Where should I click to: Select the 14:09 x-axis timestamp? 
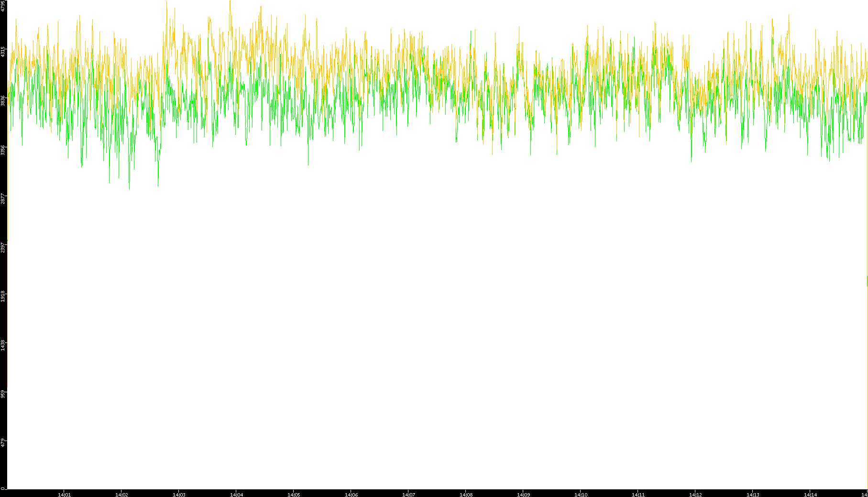(523, 495)
